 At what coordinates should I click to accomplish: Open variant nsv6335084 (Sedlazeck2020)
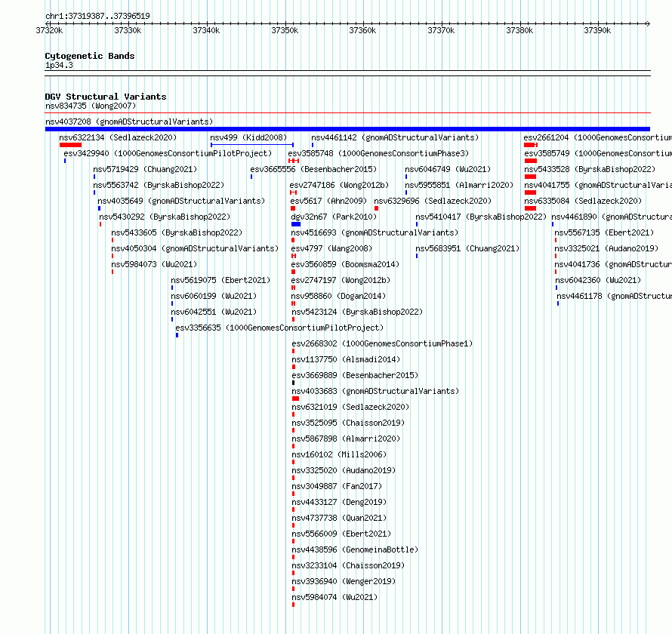coord(583,201)
